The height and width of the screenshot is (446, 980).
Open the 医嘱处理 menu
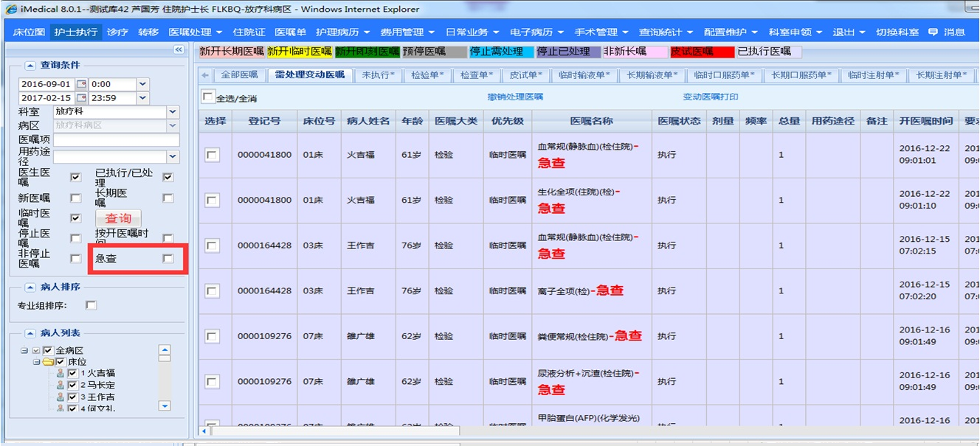195,32
